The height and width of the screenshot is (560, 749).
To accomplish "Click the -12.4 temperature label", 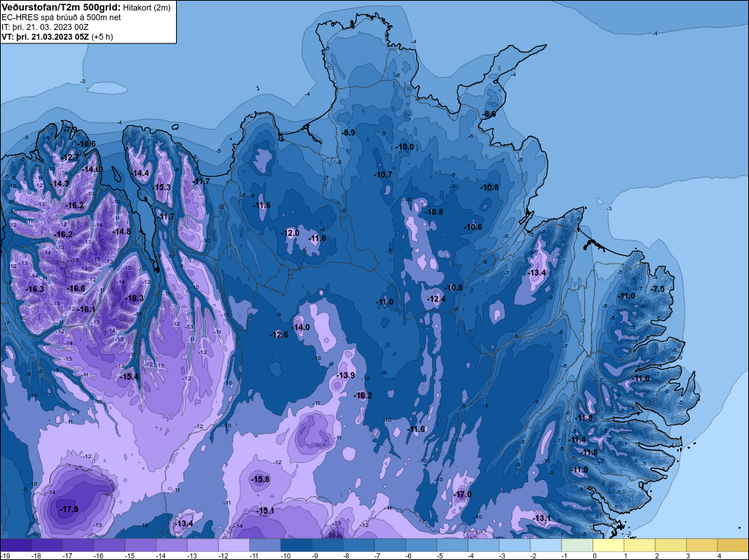I will (x=436, y=299).
